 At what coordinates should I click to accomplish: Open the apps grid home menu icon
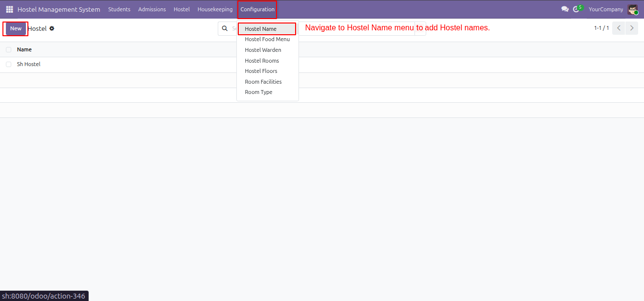click(9, 9)
